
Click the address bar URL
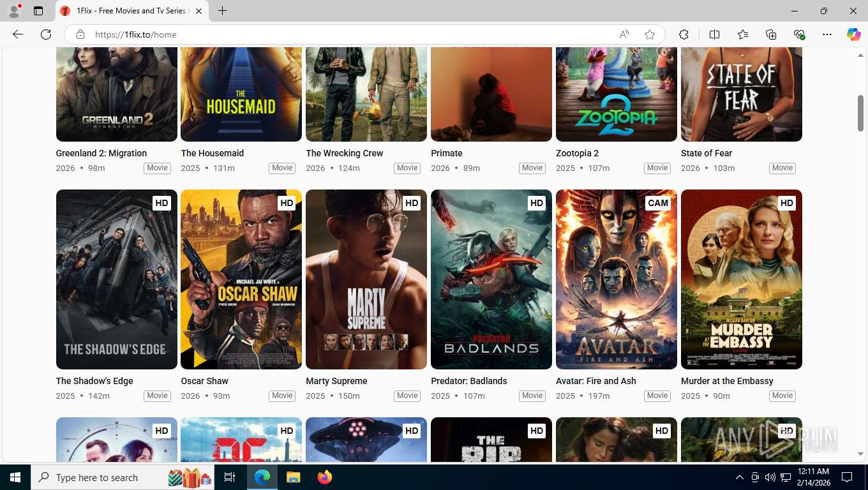[x=136, y=34]
